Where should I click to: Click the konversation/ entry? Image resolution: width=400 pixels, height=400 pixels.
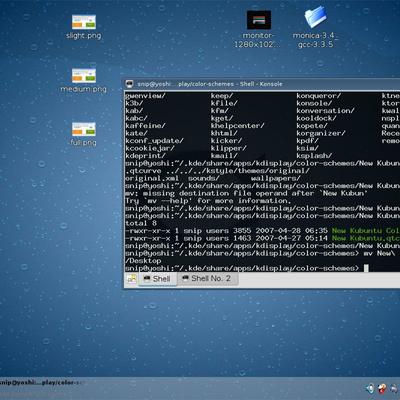click(325, 111)
